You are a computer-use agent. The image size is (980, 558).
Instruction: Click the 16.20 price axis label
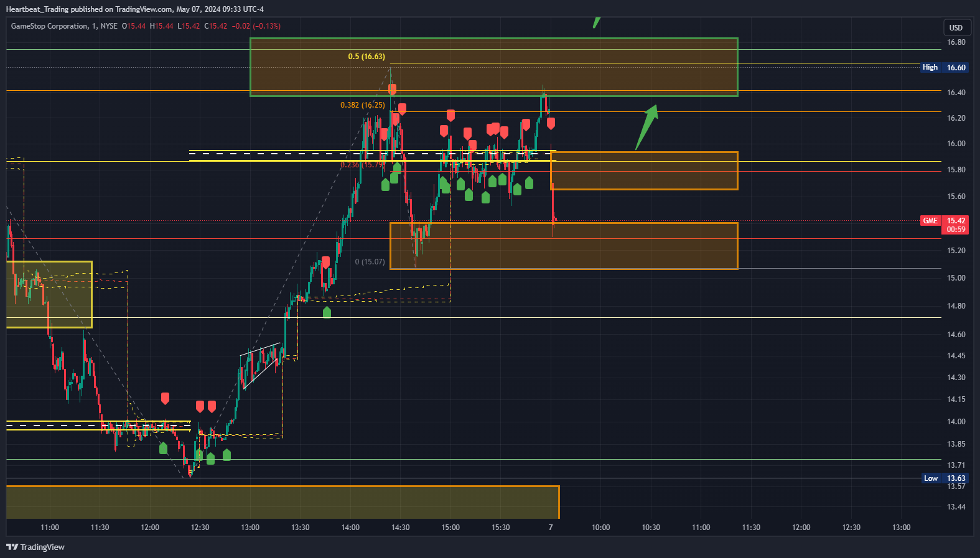[x=956, y=118]
